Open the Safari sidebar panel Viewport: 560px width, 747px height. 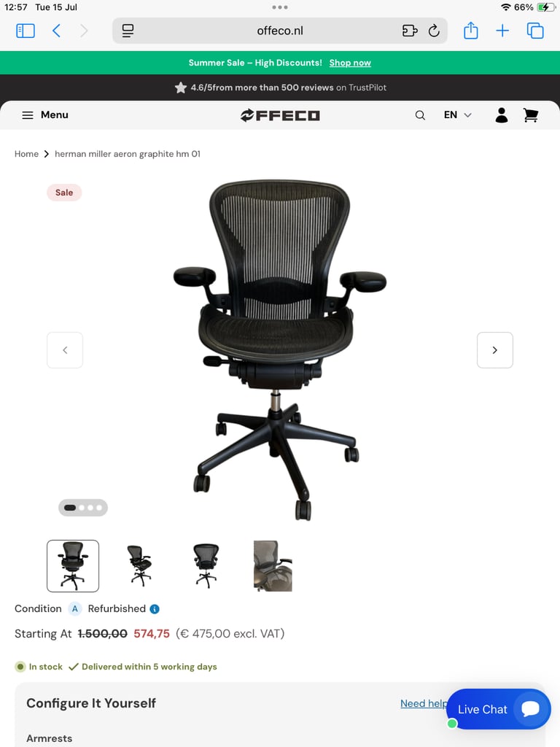26,31
